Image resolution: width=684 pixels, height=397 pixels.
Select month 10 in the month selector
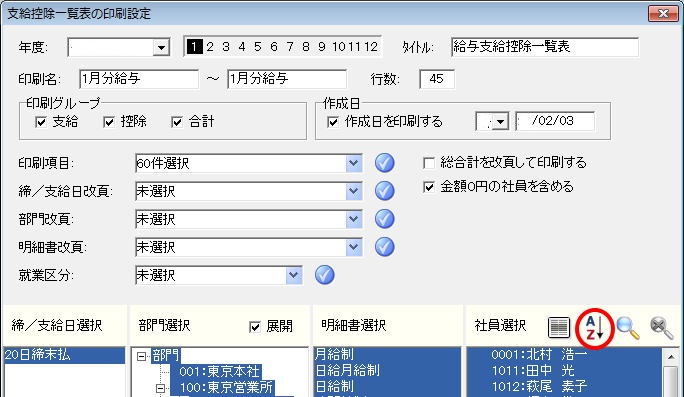click(x=339, y=47)
